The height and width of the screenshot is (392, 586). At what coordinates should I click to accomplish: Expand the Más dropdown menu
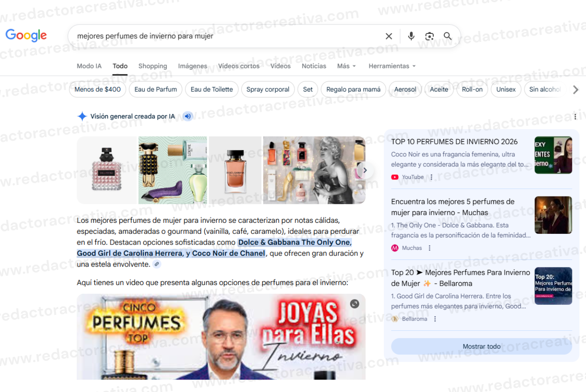click(x=346, y=66)
